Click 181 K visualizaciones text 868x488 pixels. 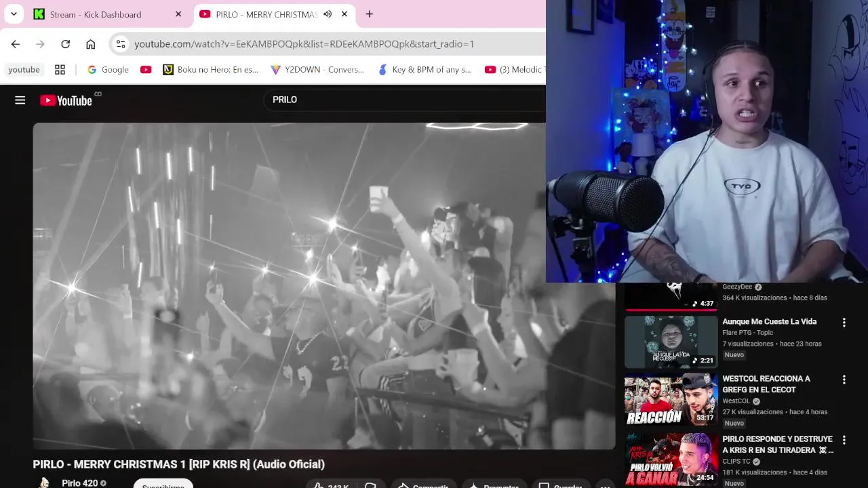pos(755,472)
